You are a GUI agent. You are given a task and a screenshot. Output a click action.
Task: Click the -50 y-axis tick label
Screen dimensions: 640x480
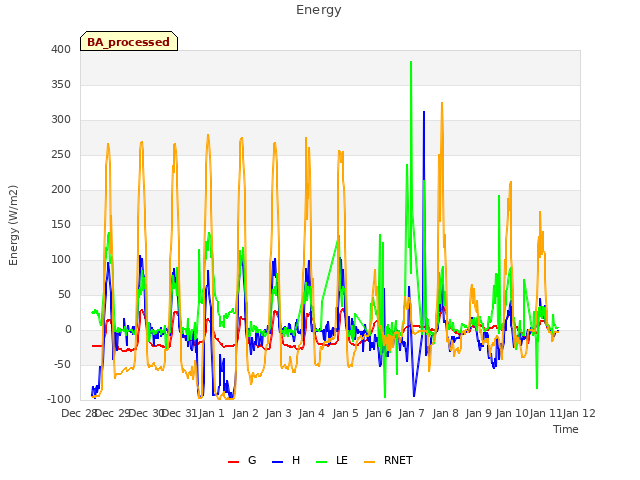[62, 364]
